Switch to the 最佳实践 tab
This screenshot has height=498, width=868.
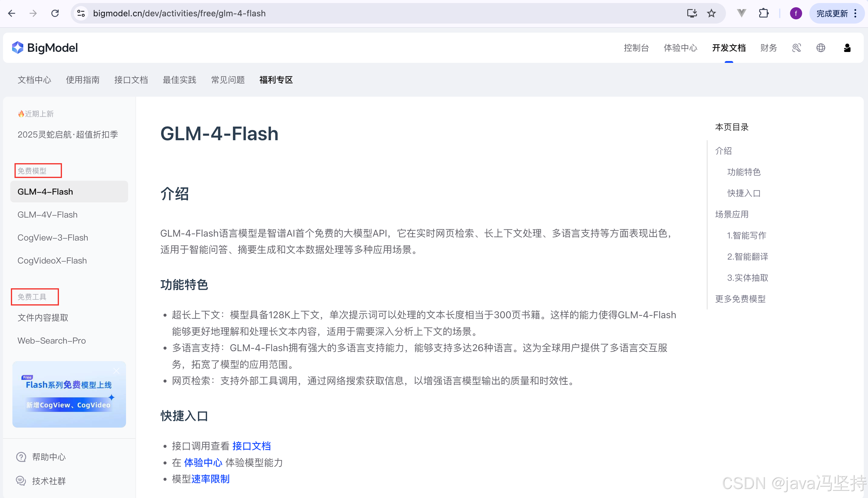(180, 80)
